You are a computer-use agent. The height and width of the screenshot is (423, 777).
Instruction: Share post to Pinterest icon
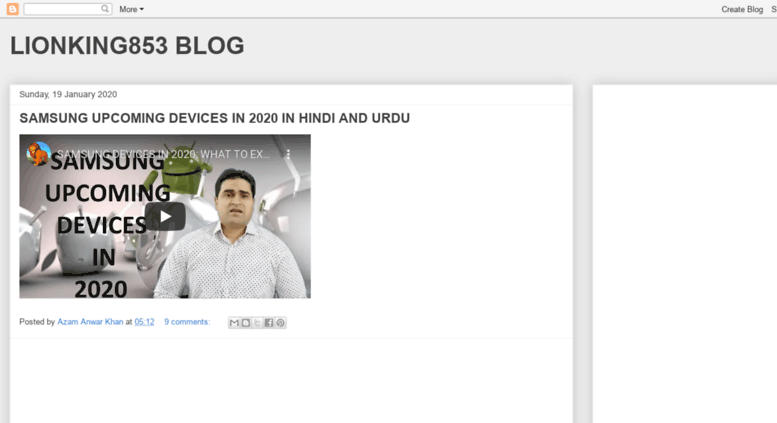point(280,322)
